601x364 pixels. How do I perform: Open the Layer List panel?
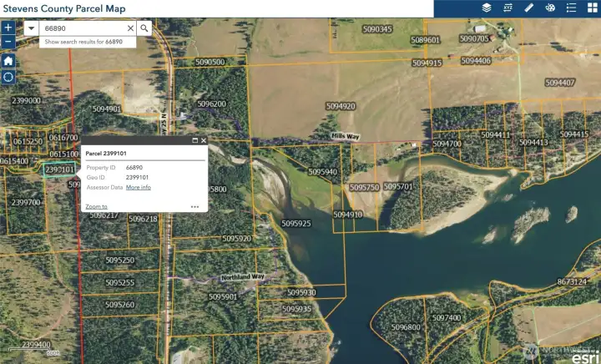coord(486,8)
